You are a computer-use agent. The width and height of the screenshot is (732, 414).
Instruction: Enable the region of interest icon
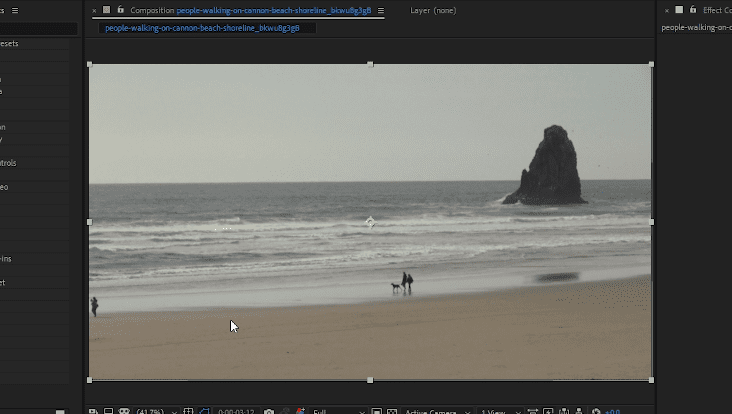pos(376,411)
